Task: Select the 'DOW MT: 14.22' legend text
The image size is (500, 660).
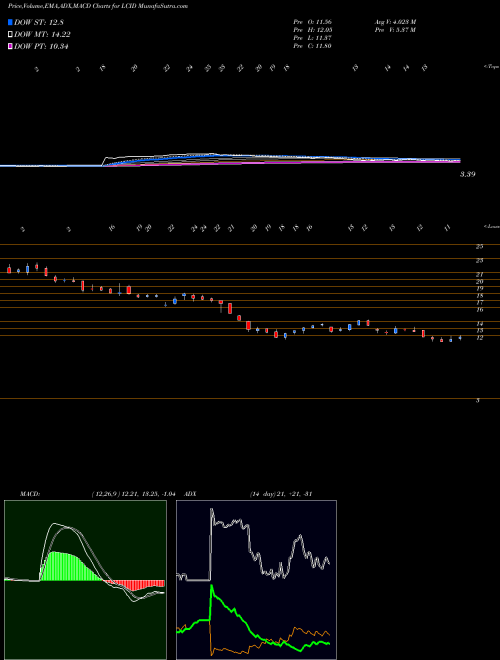Action: [x=42, y=35]
